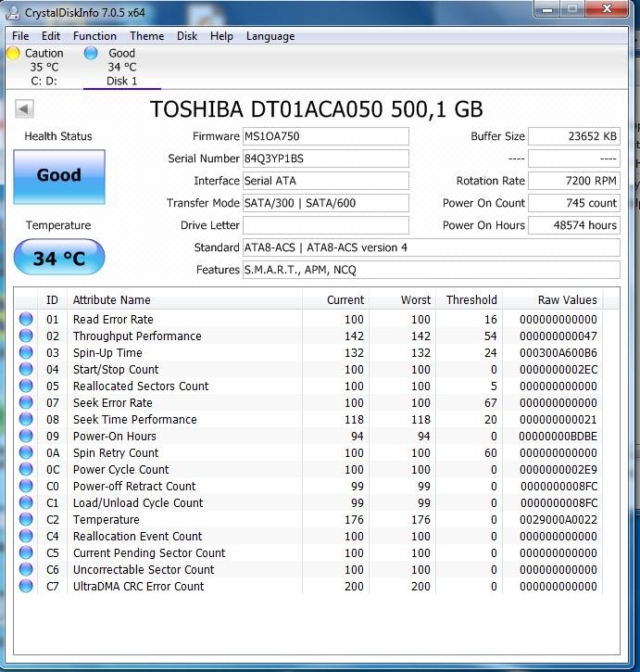Click the ID column header
The image size is (640, 672).
coord(52,300)
